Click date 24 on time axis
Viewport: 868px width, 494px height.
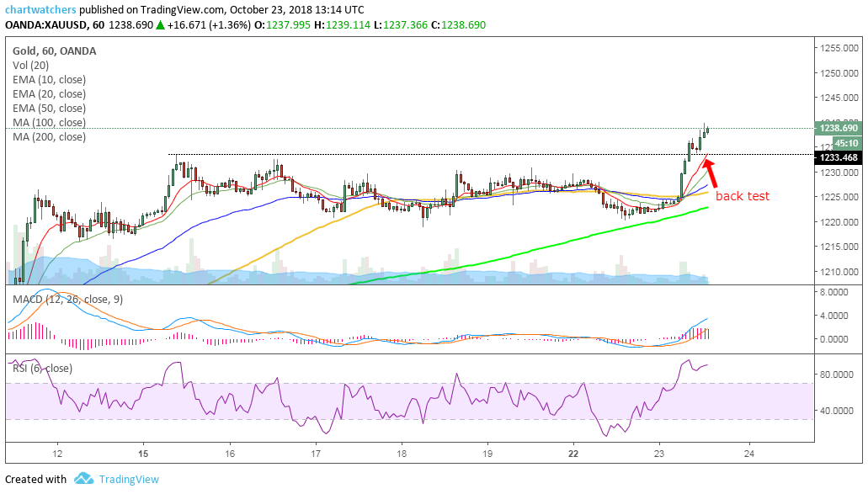tap(749, 454)
